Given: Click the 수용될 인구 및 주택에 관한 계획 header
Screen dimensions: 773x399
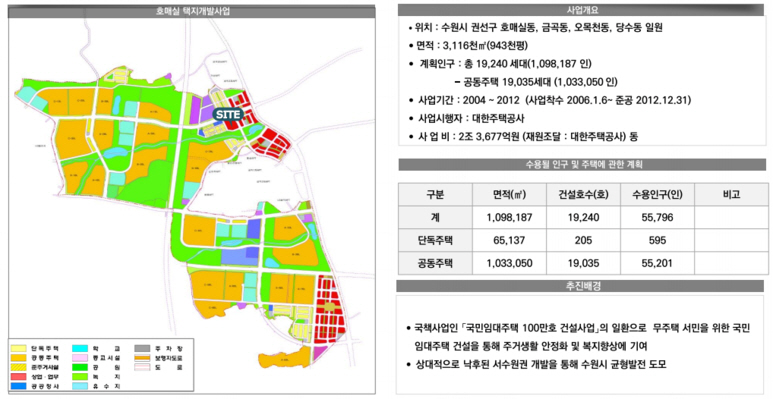Looking at the screenshot, I should click(x=582, y=165).
